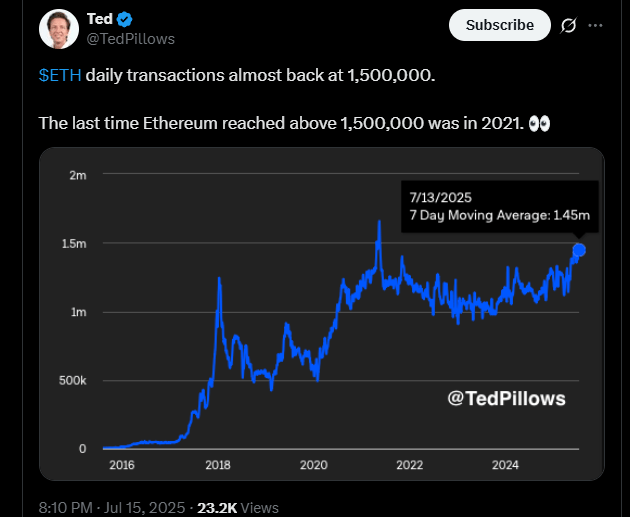Open the @TedPillows handle link
Screen dimensions: 630x517
tap(132, 39)
